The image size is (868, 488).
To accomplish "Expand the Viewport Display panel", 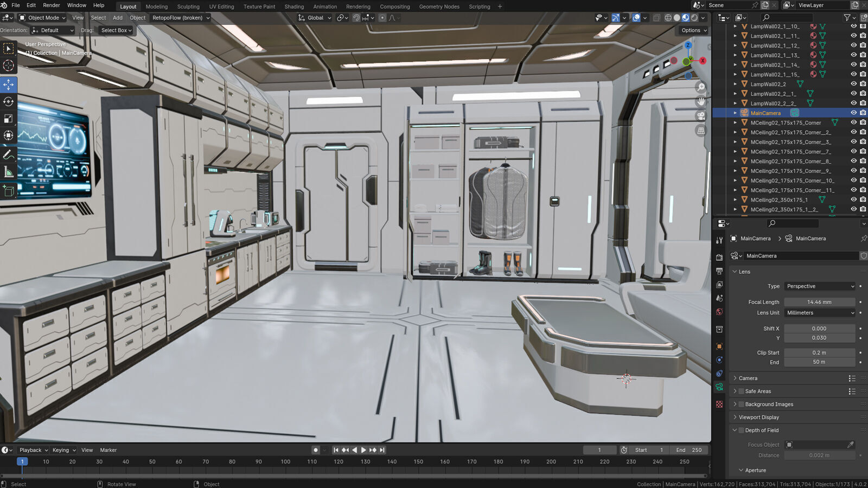I will (735, 418).
